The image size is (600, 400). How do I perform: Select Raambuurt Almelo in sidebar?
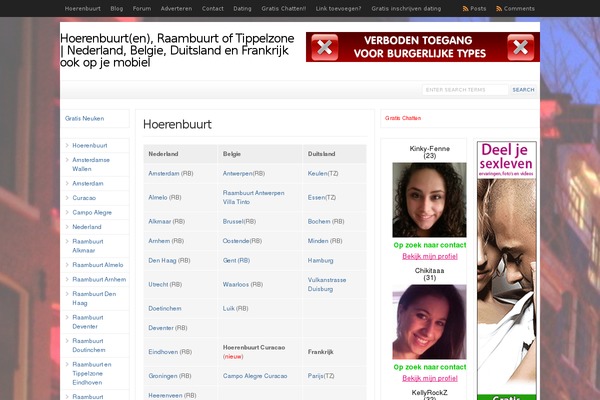(x=98, y=265)
